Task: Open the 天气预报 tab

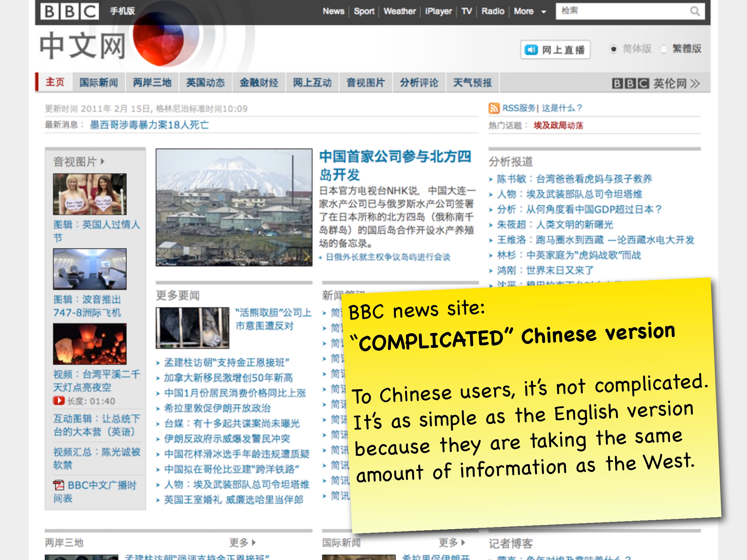Action: [473, 83]
